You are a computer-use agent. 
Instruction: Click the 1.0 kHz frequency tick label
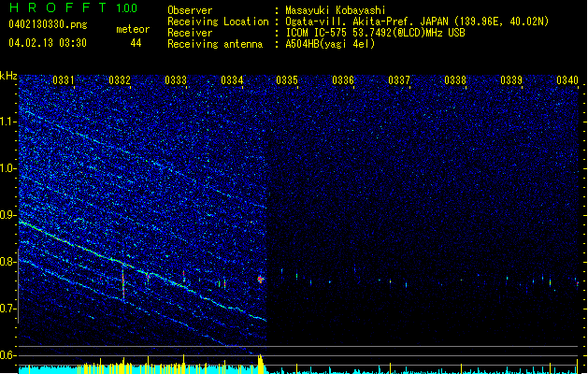(x=8, y=168)
